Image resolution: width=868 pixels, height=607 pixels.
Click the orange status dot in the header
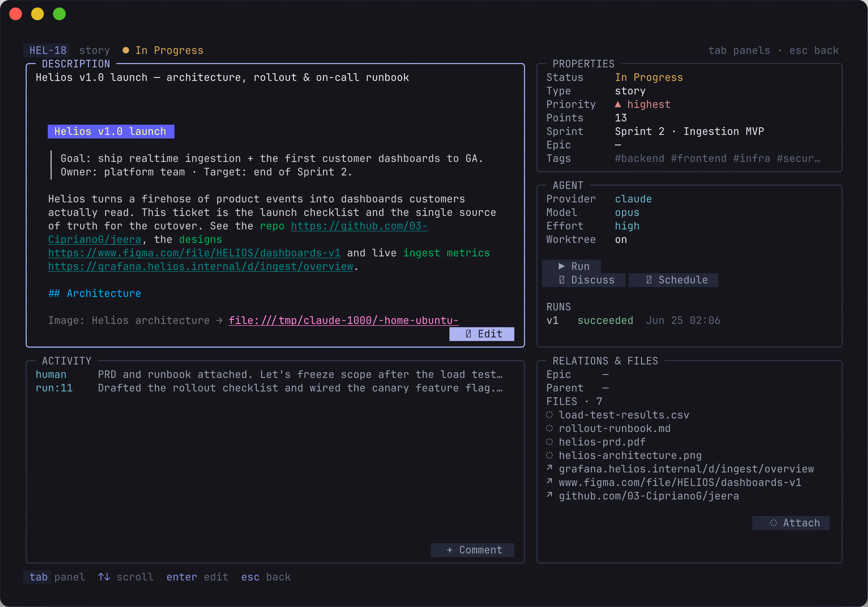click(126, 50)
